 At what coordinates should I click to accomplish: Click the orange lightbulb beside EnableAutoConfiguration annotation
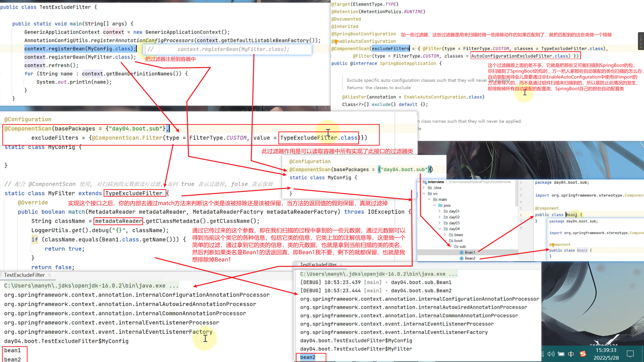[x=336, y=42]
